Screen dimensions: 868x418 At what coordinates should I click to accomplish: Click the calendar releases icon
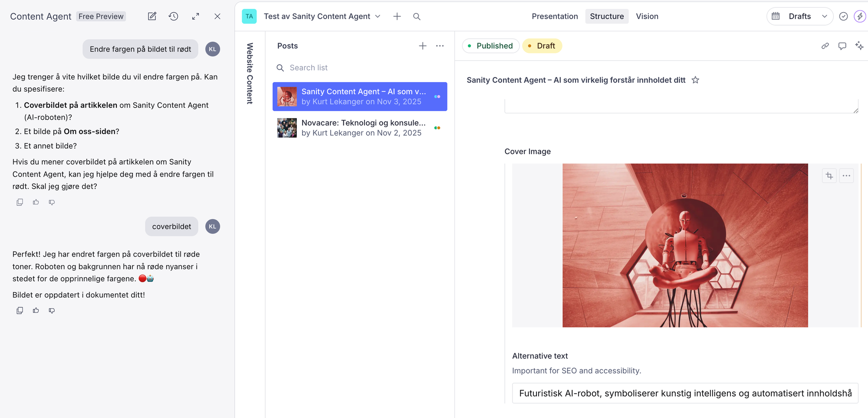(x=776, y=16)
